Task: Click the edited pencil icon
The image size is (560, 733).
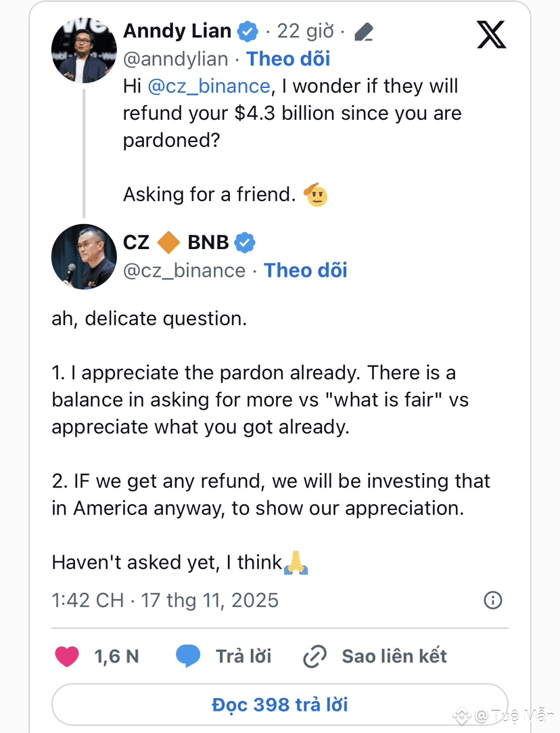Action: 364,31
